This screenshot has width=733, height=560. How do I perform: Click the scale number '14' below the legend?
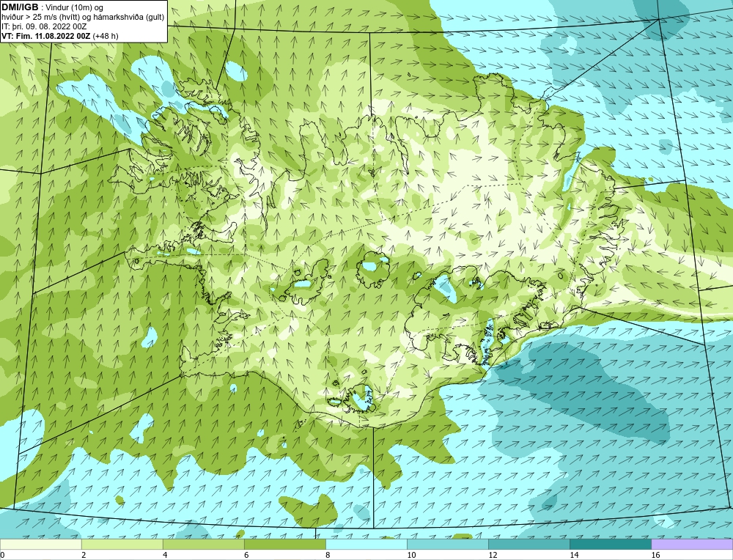click(574, 555)
